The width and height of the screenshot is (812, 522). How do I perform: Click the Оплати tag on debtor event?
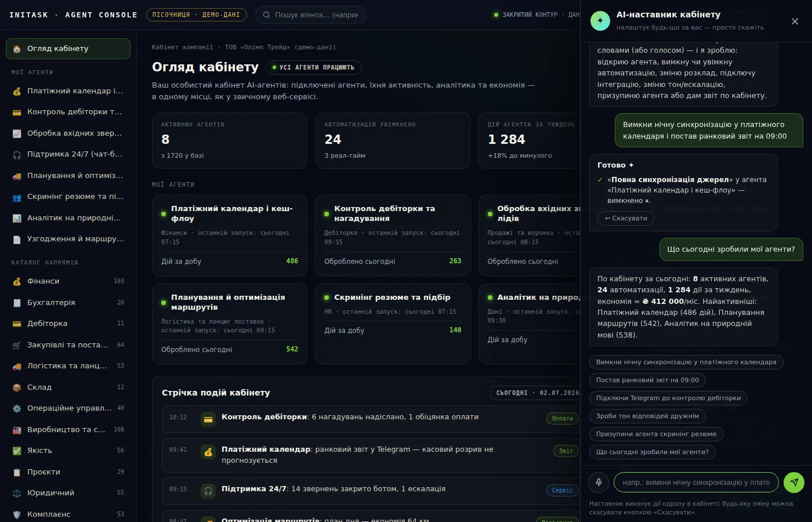click(x=562, y=418)
